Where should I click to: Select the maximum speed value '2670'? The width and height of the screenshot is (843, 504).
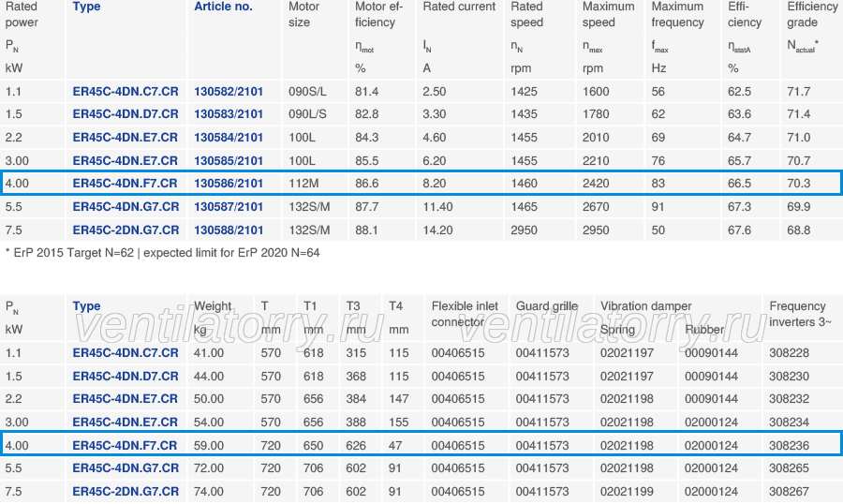596,206
